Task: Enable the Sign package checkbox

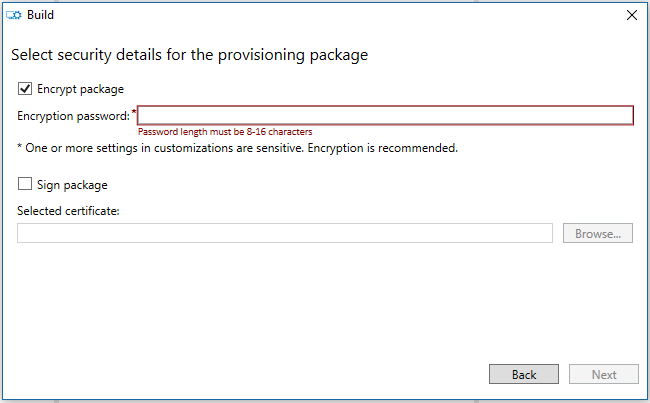Action: (x=25, y=185)
